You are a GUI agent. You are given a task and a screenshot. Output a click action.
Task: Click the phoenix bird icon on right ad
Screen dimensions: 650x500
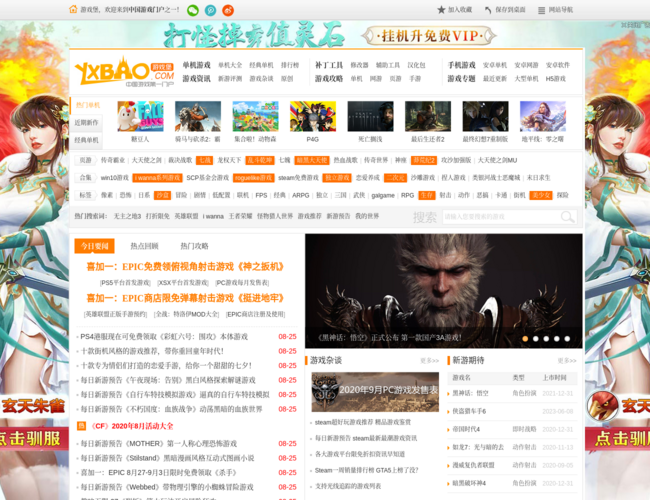click(603, 405)
